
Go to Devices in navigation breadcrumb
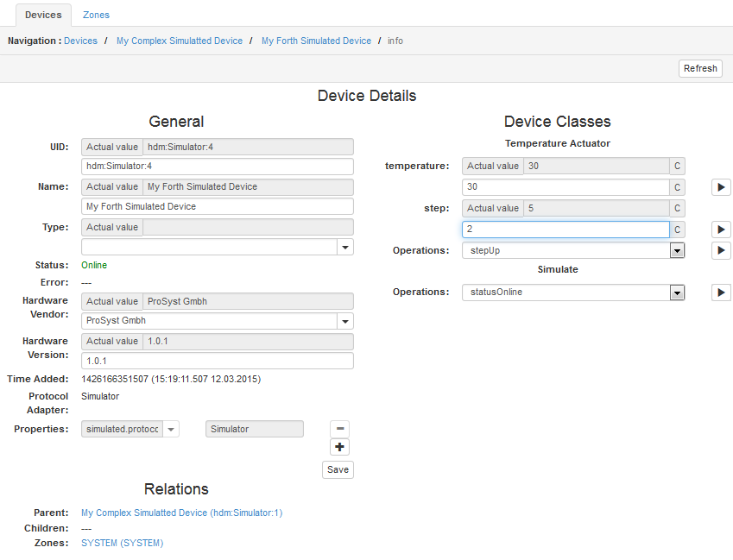(x=80, y=41)
